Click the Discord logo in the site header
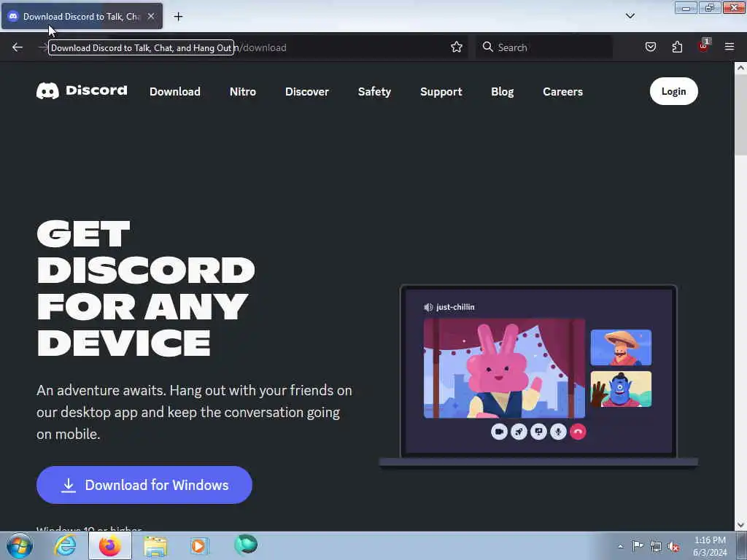 tap(82, 90)
